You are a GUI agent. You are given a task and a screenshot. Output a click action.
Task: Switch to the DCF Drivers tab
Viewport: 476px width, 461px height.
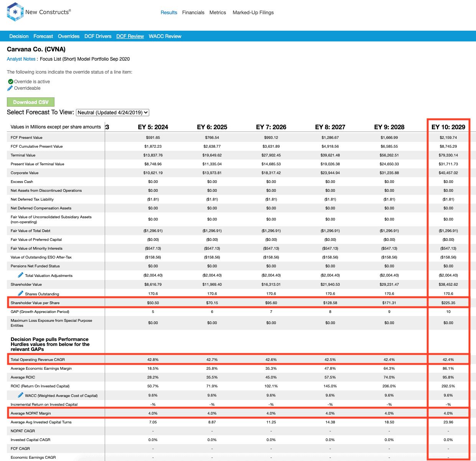(x=98, y=36)
